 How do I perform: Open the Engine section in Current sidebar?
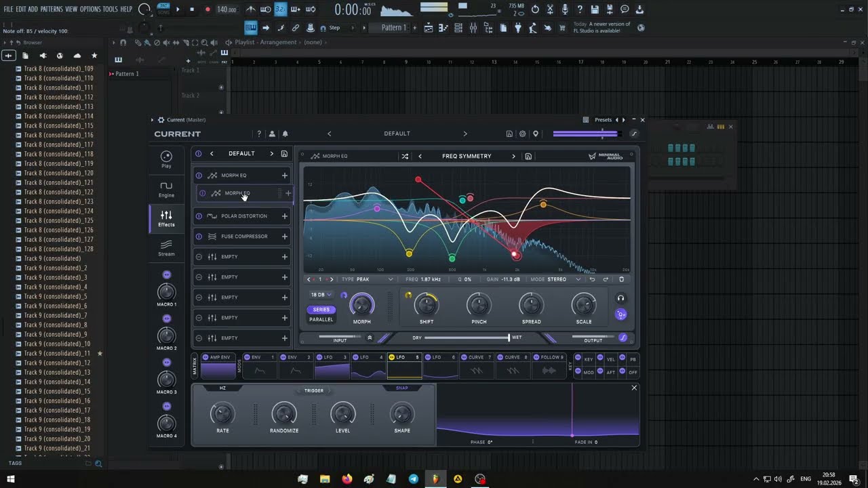click(x=166, y=189)
